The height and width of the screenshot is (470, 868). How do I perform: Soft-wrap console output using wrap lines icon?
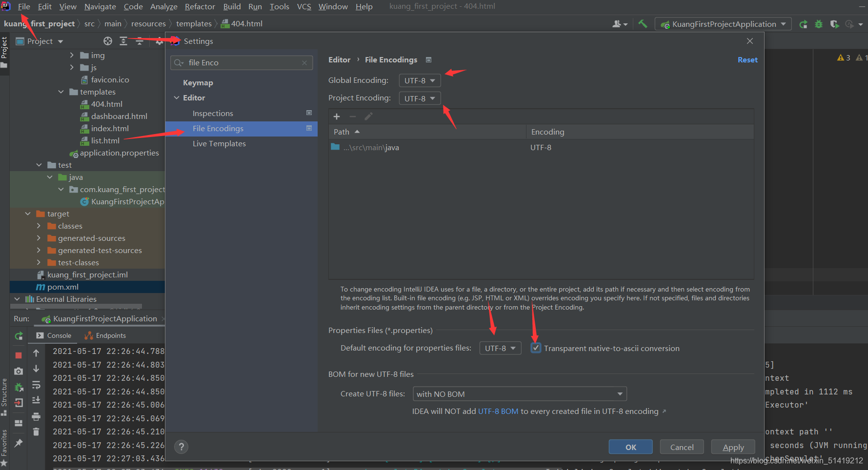[36, 385]
